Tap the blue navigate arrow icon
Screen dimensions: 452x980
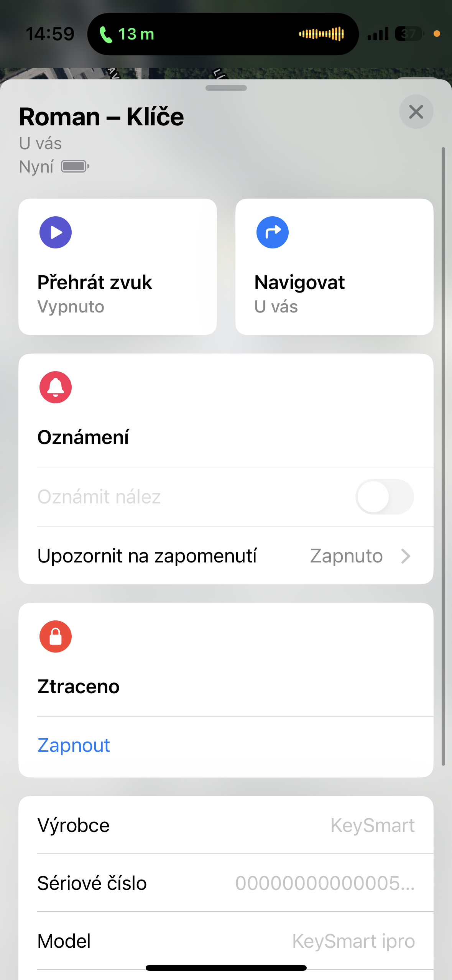coord(273,232)
